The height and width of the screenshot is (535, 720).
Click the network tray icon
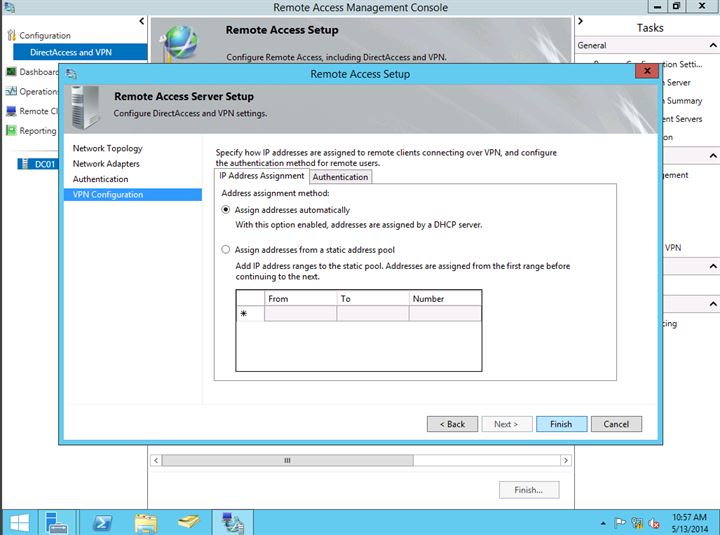tap(636, 523)
